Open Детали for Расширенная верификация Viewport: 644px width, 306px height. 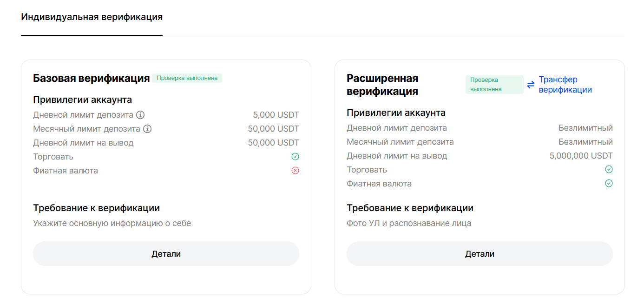point(480,254)
